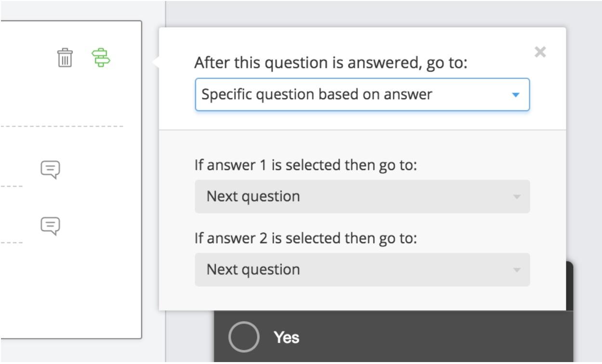This screenshot has height=364, width=602.
Task: Click the 'If answer 1 is selected' label
Action: (305, 165)
